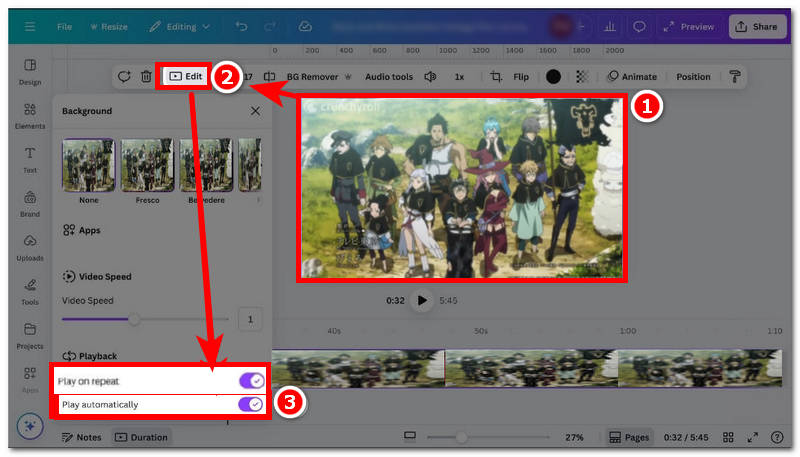Open the 27% zoom level menu
The image size is (800, 457).
point(574,437)
